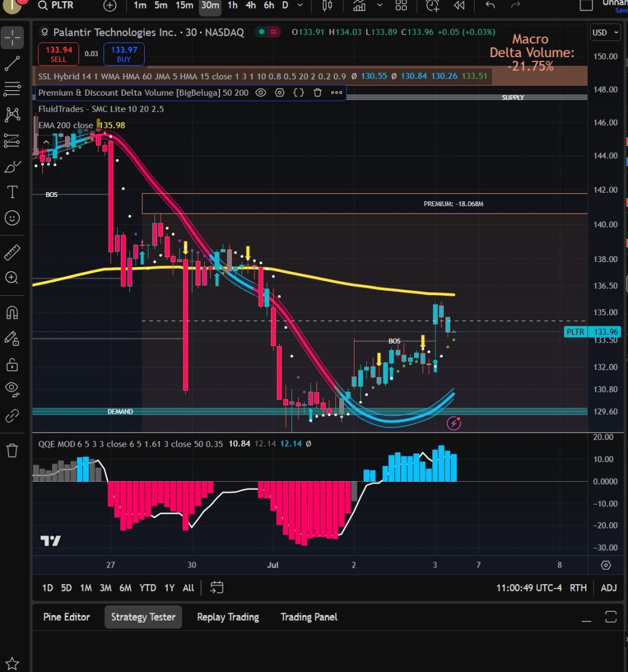Open more options for Premium & Discount indicator
The width and height of the screenshot is (628, 672).
point(336,93)
